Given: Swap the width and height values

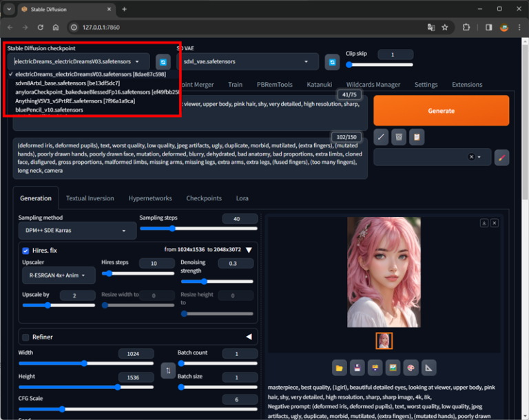Looking at the screenshot, I should pyautogui.click(x=168, y=370).
